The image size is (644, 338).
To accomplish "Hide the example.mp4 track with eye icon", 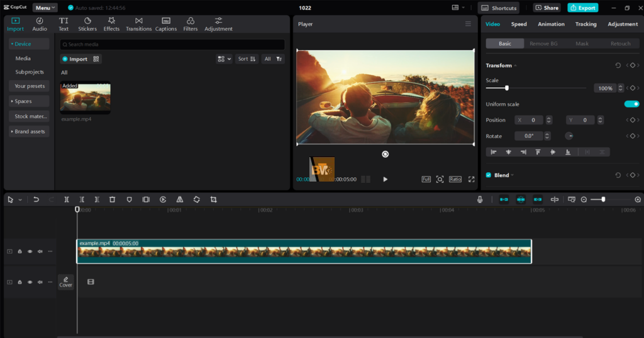I will click(x=30, y=251).
